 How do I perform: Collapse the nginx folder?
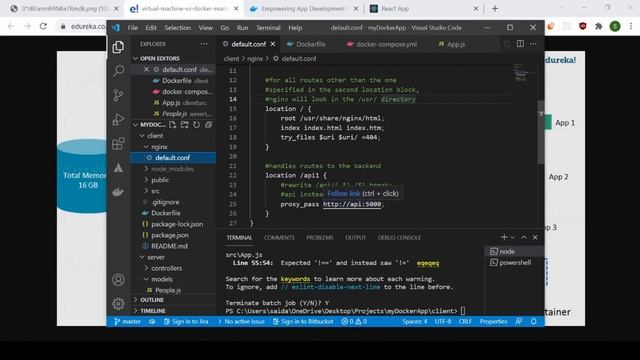pyautogui.click(x=159, y=147)
